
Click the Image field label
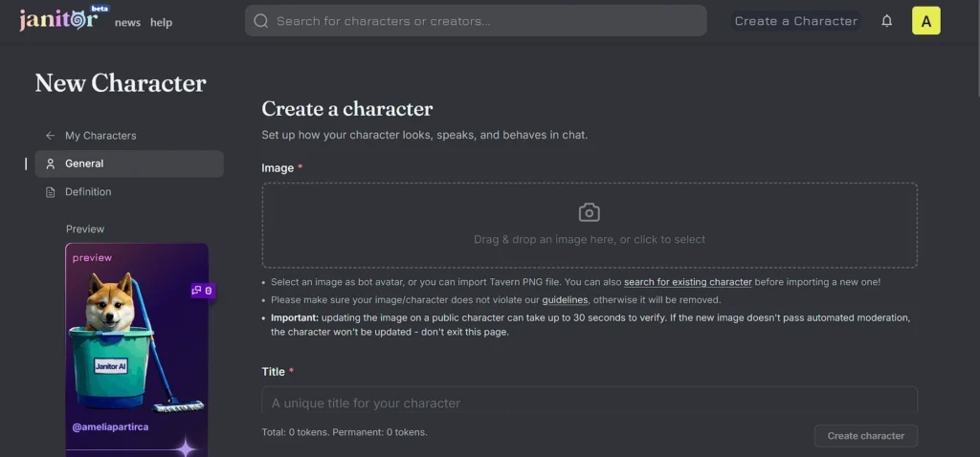pyautogui.click(x=278, y=168)
